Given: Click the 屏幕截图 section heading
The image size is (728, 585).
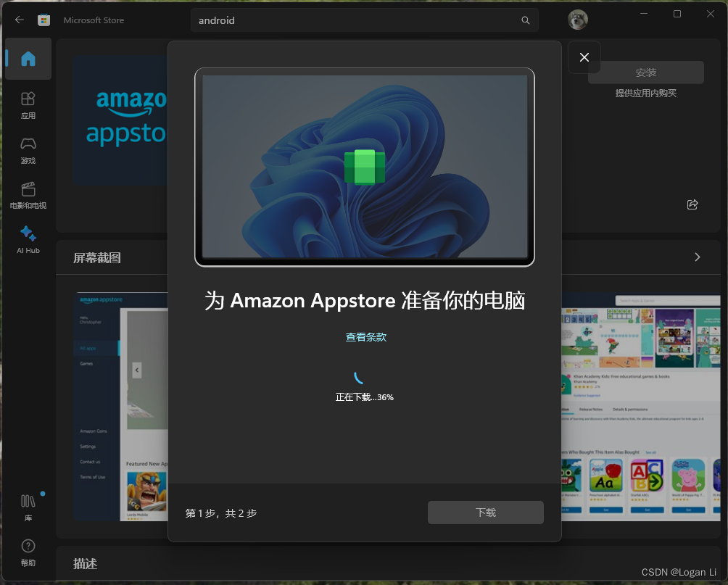Looking at the screenshot, I should [x=97, y=257].
